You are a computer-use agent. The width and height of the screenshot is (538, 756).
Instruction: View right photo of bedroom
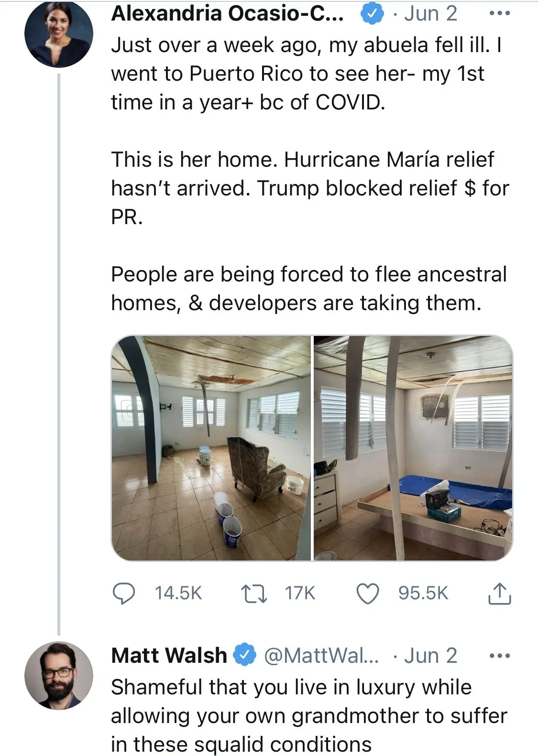point(413,448)
